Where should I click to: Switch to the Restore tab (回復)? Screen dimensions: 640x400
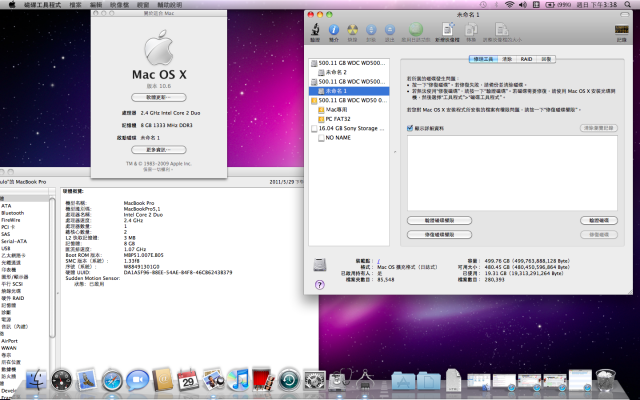546,59
